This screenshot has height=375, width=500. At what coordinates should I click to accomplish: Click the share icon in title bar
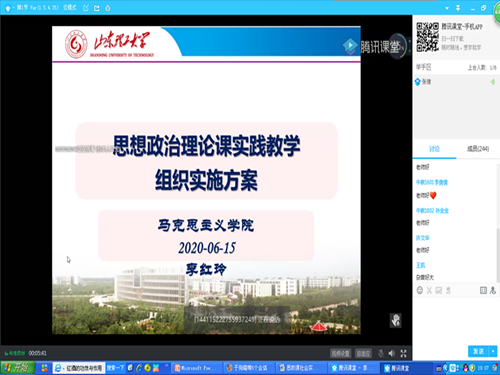97,8
